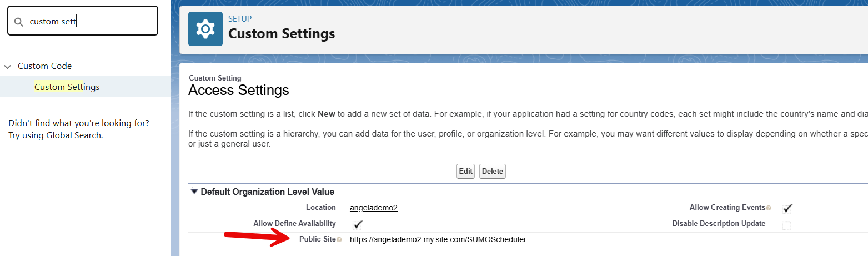Click the Access Settings heading

click(x=239, y=90)
